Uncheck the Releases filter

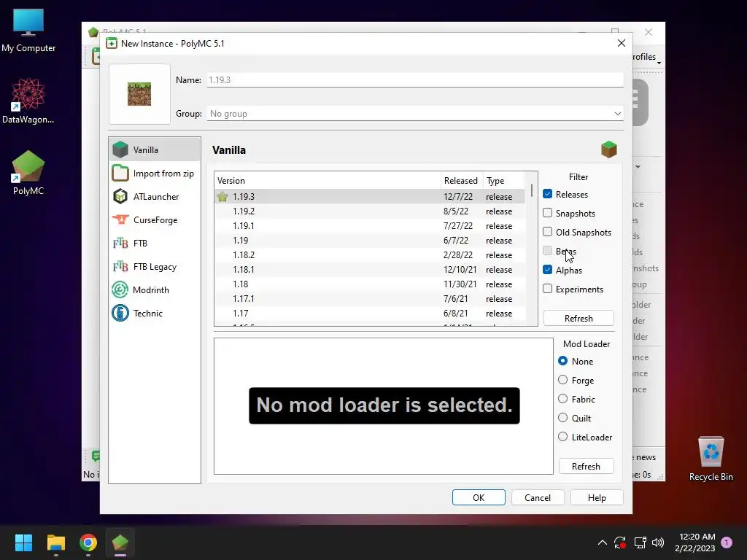(547, 194)
